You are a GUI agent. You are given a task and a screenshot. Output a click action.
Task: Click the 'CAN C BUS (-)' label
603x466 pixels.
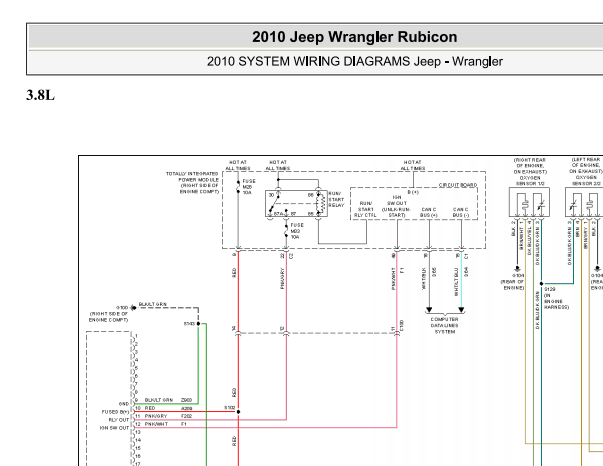tap(461, 212)
